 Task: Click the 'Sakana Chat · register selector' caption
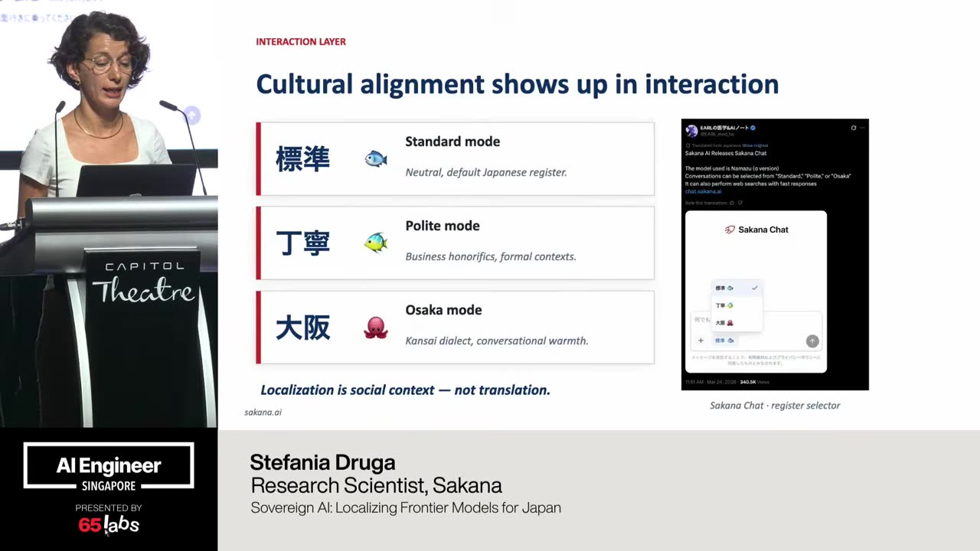coord(775,406)
